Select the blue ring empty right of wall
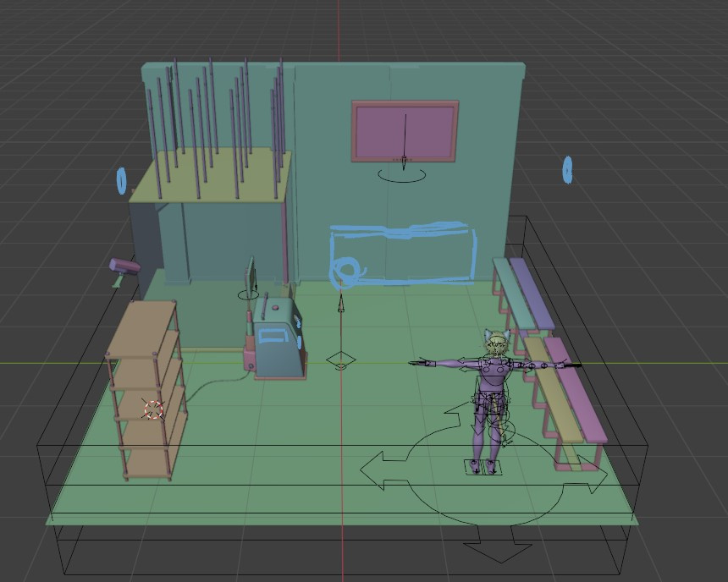 [567, 170]
